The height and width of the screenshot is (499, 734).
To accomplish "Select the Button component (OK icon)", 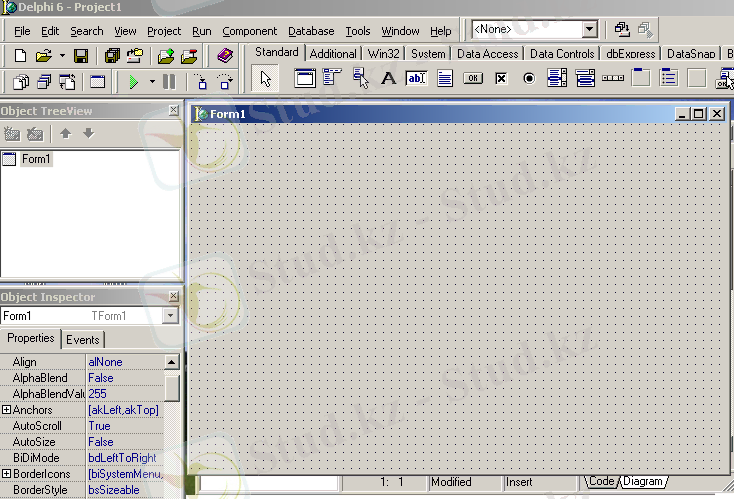I will point(473,78).
